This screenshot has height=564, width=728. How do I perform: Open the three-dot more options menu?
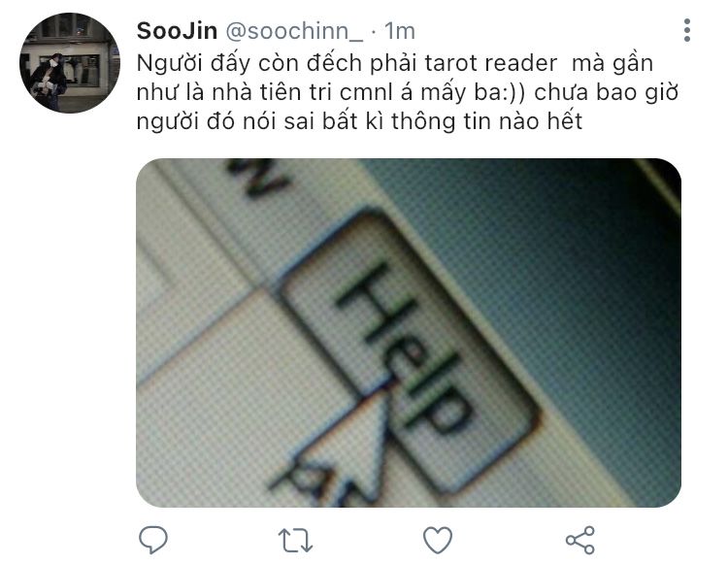tap(687, 31)
